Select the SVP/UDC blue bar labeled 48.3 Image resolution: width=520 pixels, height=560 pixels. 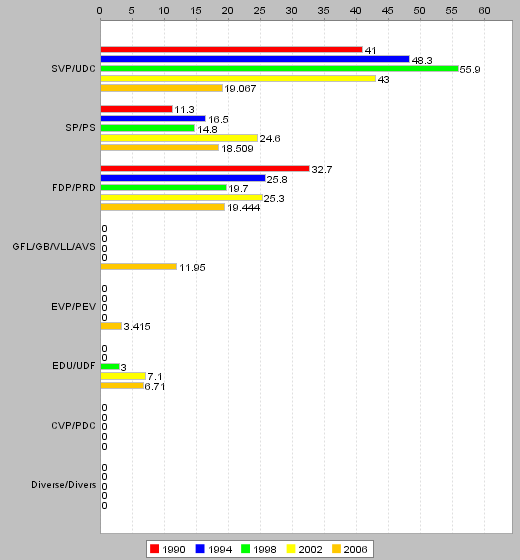click(x=255, y=59)
